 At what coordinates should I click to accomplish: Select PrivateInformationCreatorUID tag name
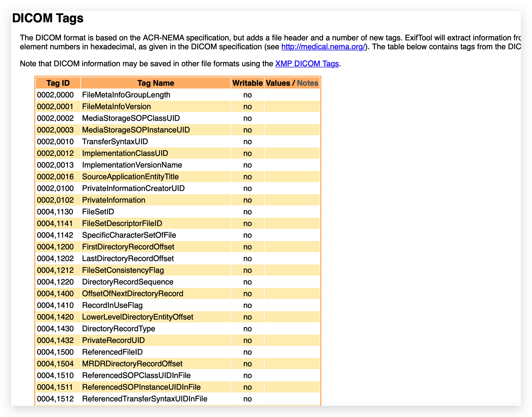134,188
